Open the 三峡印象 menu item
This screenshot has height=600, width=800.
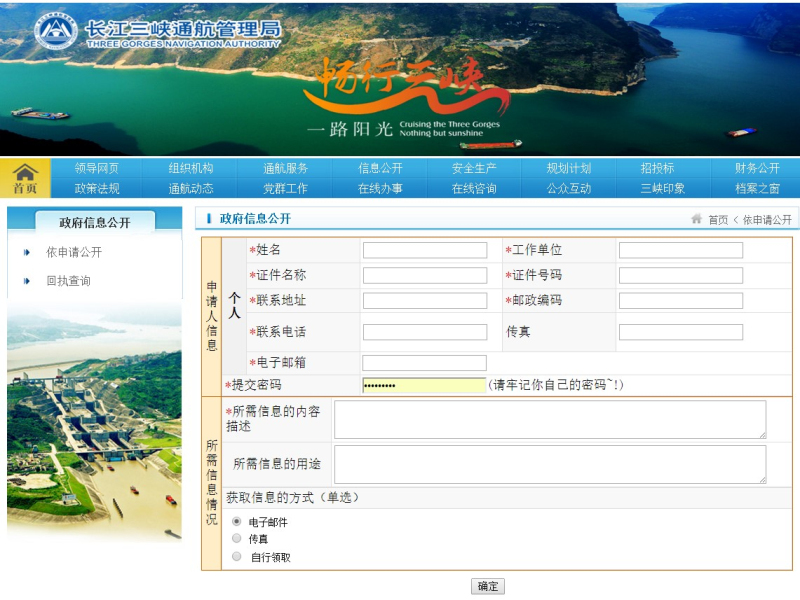(x=663, y=188)
